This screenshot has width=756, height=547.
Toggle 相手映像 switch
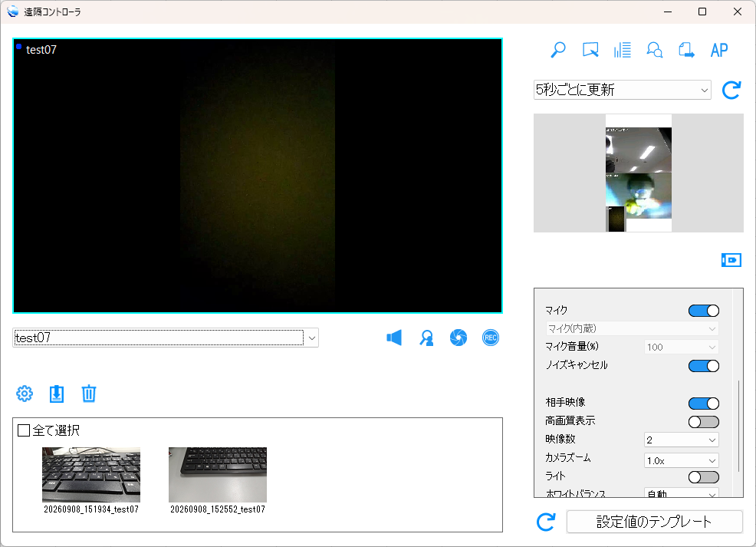tap(703, 404)
